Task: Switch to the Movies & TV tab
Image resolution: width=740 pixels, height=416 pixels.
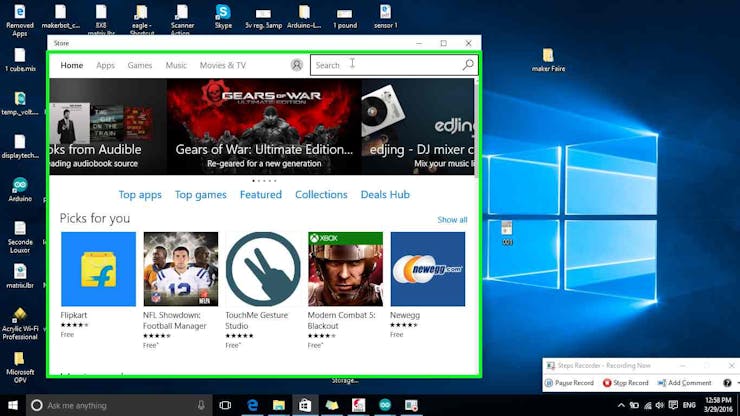Action: click(223, 65)
